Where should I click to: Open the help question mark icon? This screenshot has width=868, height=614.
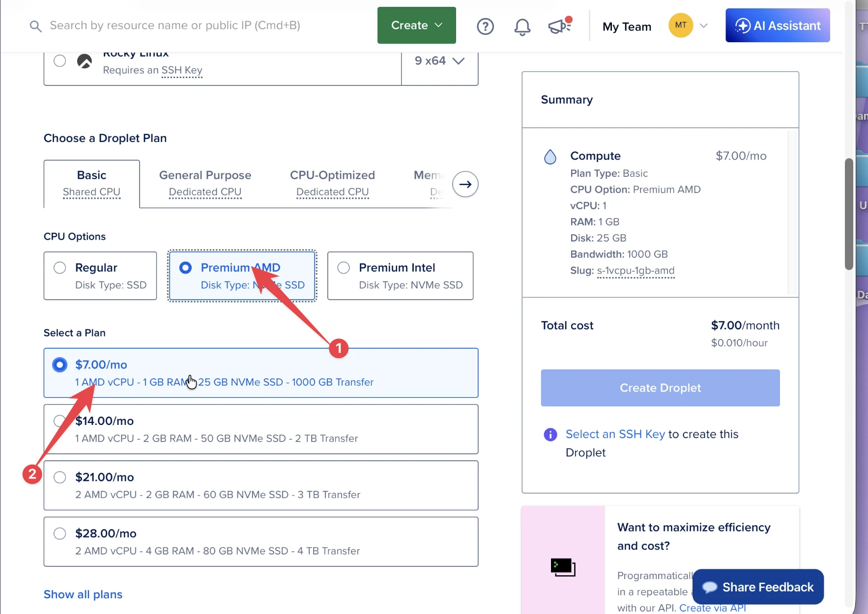[485, 26]
